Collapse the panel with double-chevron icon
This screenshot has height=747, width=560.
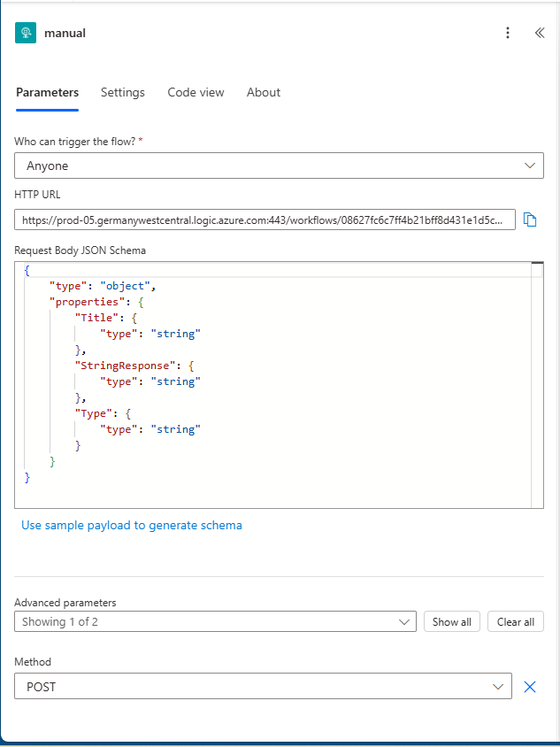coord(539,34)
